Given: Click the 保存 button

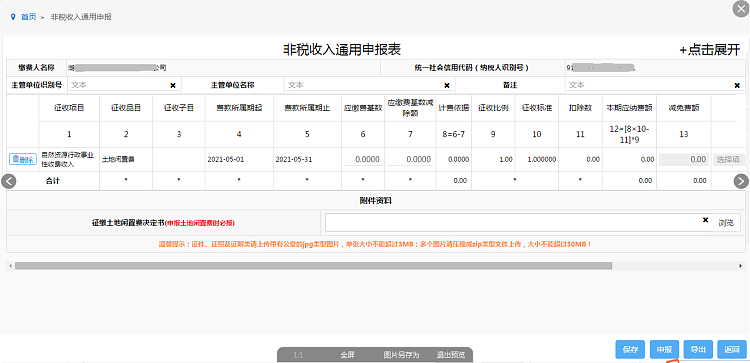Looking at the screenshot, I should (x=630, y=350).
